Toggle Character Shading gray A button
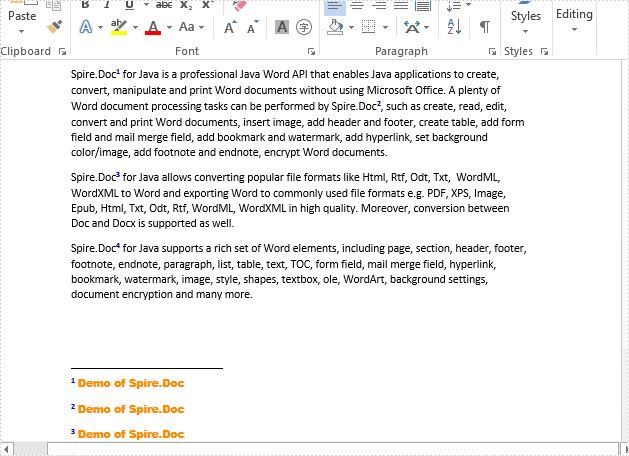Image resolution: width=629 pixels, height=456 pixels. [x=282, y=27]
